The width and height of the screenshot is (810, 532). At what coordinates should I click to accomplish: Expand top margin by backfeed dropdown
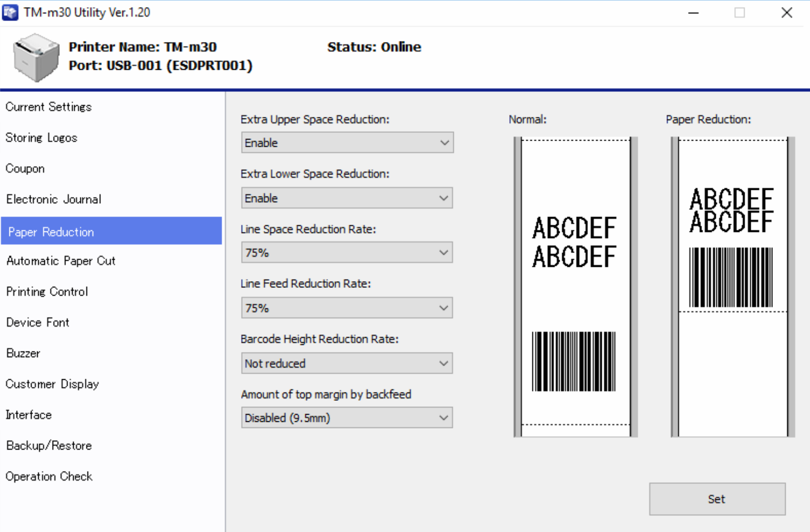click(x=347, y=418)
